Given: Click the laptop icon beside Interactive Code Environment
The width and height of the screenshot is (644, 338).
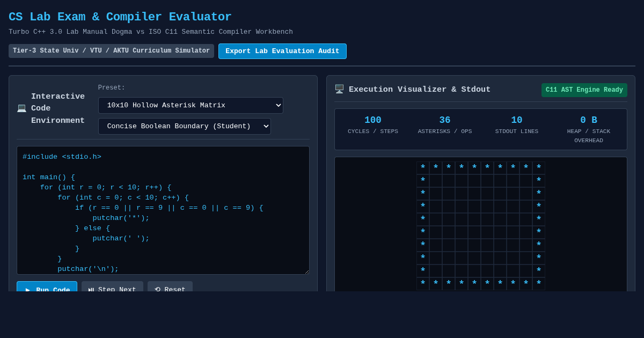Looking at the screenshot, I should [21, 108].
